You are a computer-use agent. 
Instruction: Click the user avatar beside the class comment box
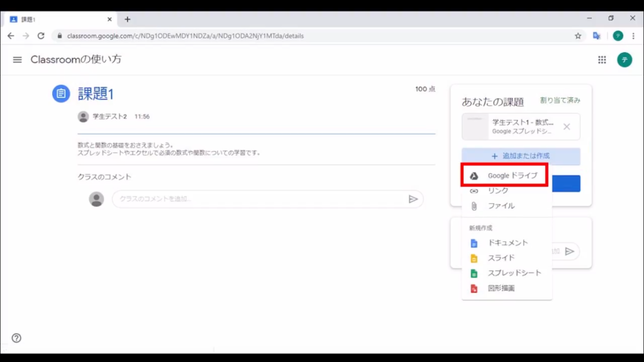[x=96, y=199]
